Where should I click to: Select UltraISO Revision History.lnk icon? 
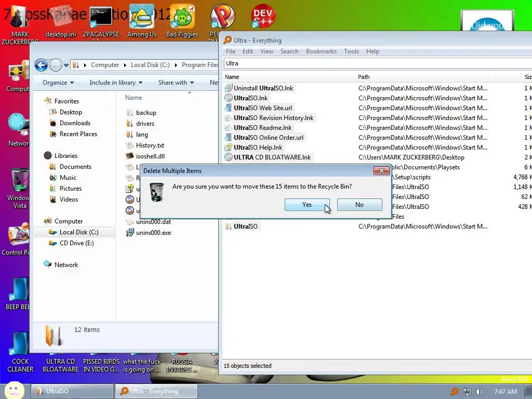tap(229, 118)
